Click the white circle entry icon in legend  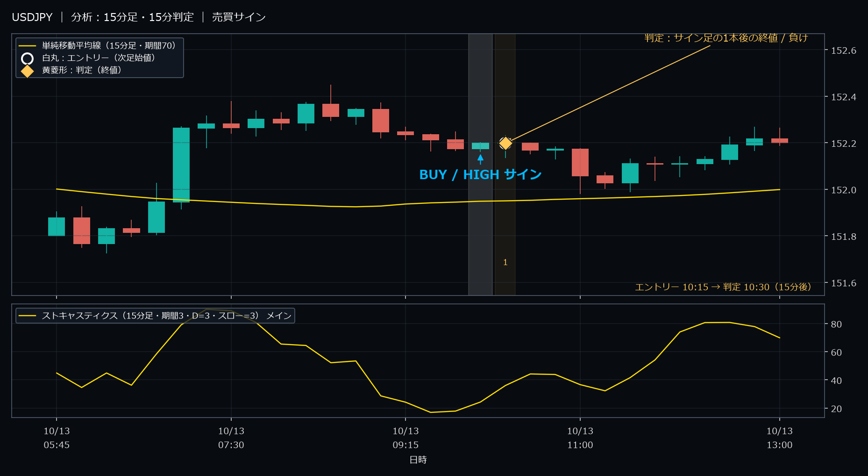click(x=28, y=58)
